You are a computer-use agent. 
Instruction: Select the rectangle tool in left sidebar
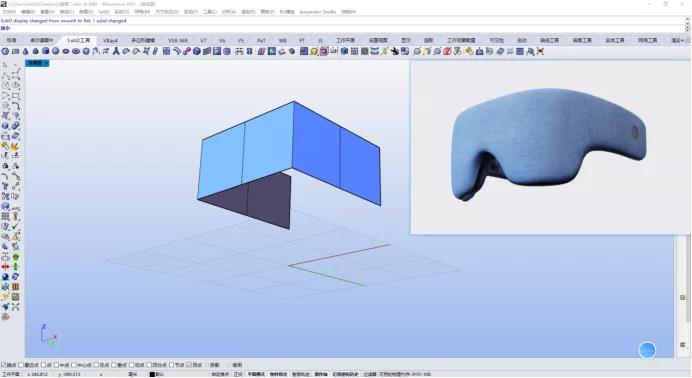point(15,96)
